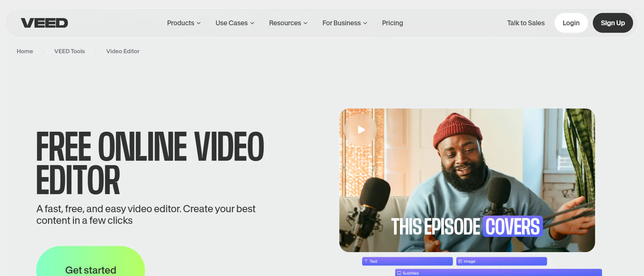Screen dimensions: 644x276
Task: Expand the Resources dropdown menu
Action: point(288,23)
